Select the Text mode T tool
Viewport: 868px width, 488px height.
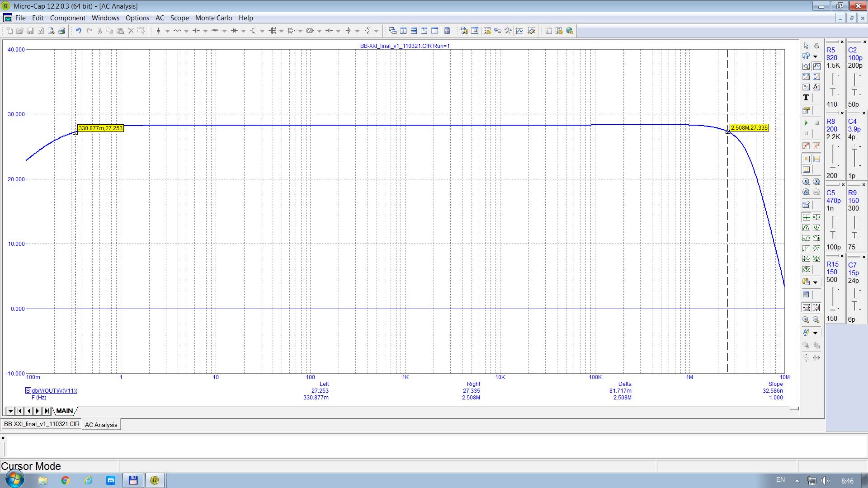806,98
